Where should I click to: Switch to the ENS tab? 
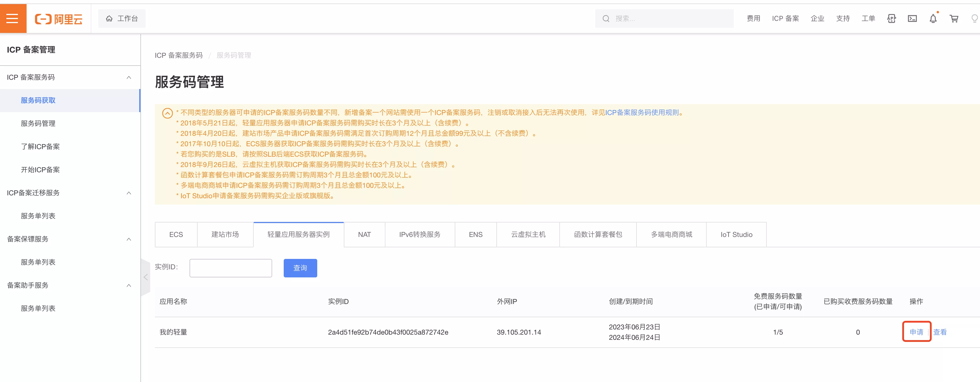(476, 235)
